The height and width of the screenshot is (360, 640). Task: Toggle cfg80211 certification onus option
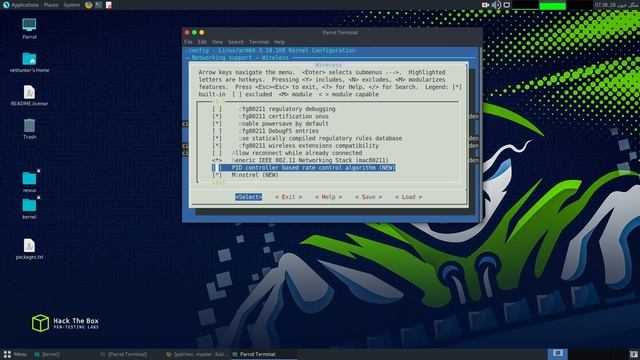tap(270, 116)
